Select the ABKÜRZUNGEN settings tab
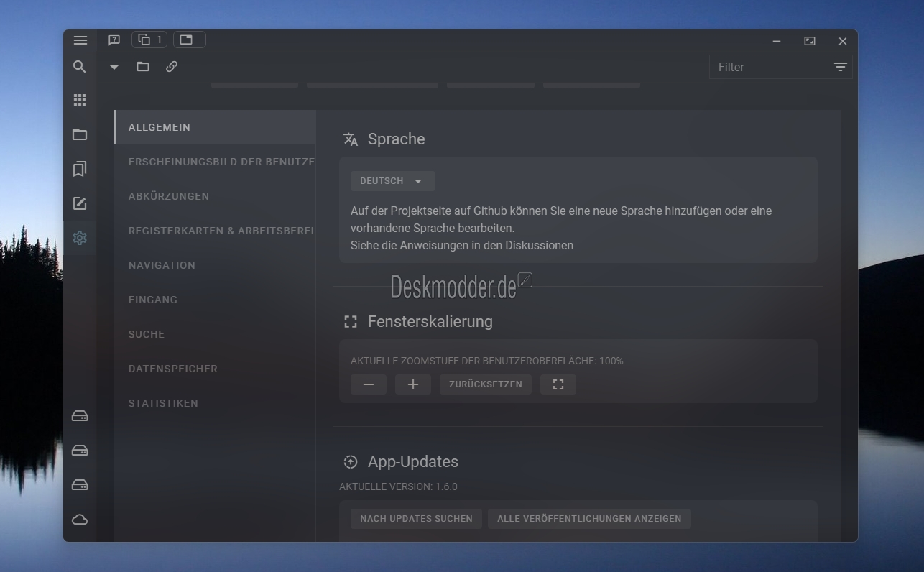 [169, 196]
